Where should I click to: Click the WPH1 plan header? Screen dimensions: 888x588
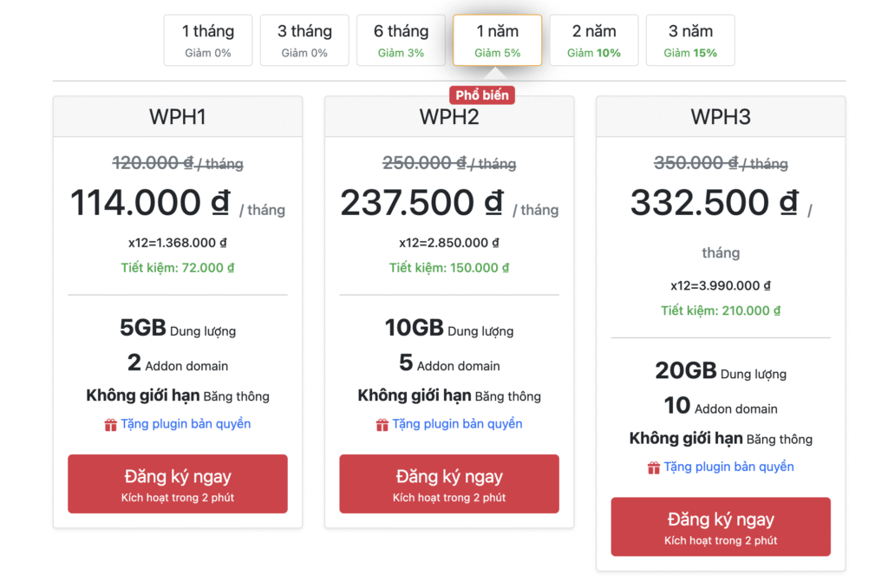[178, 117]
